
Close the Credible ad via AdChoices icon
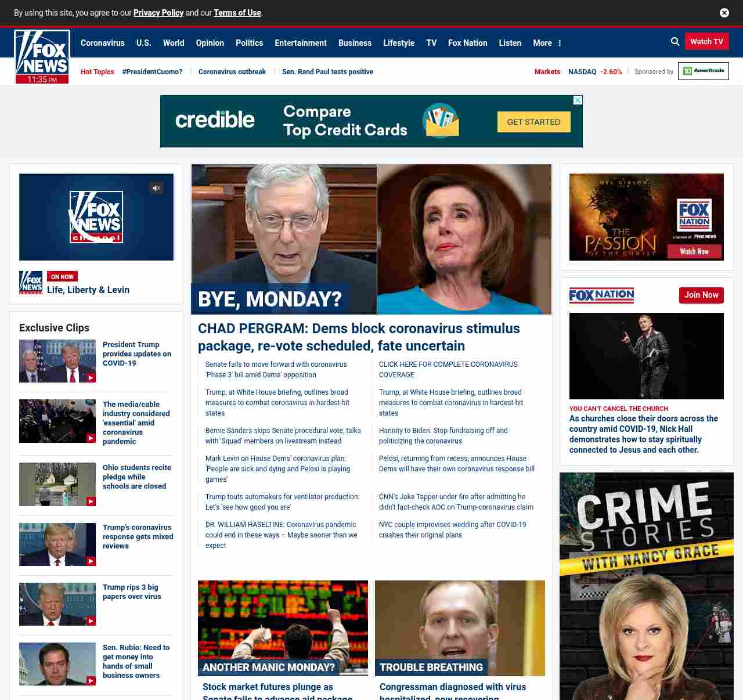(578, 100)
